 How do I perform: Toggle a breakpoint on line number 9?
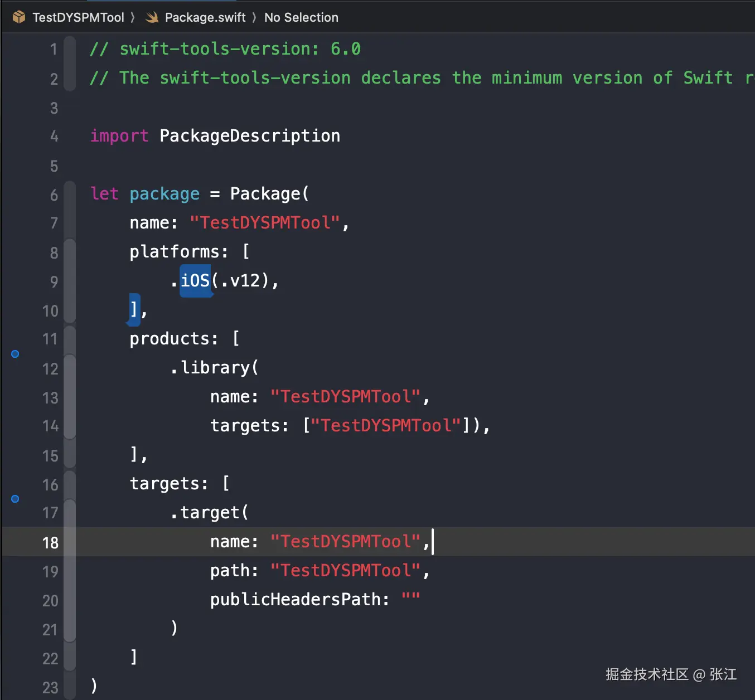pos(54,281)
